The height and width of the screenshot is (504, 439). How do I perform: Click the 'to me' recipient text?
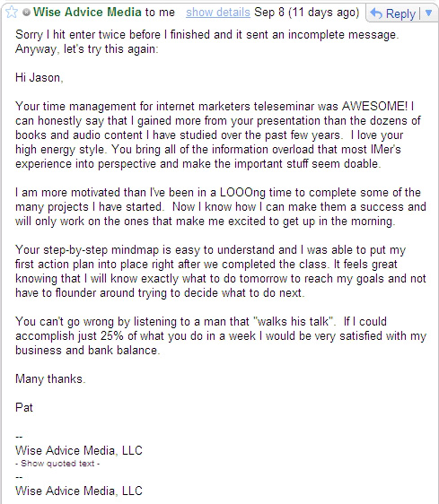click(x=160, y=13)
